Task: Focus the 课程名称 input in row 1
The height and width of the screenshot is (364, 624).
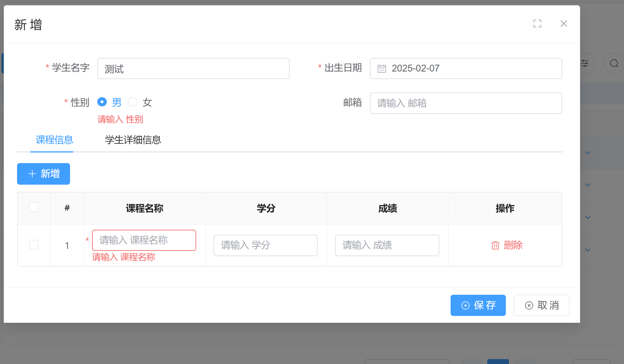Action: pos(144,240)
